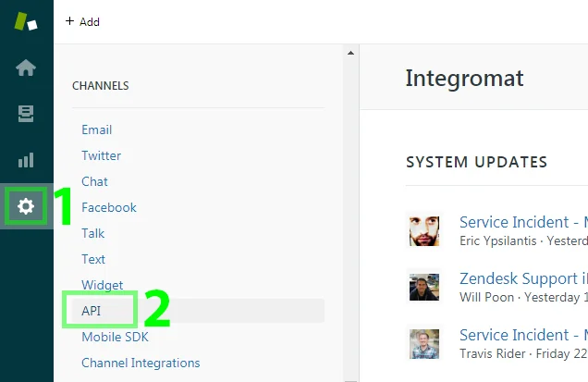Click the CHANNELS section heading
This screenshot has height=382, width=588.
(101, 86)
